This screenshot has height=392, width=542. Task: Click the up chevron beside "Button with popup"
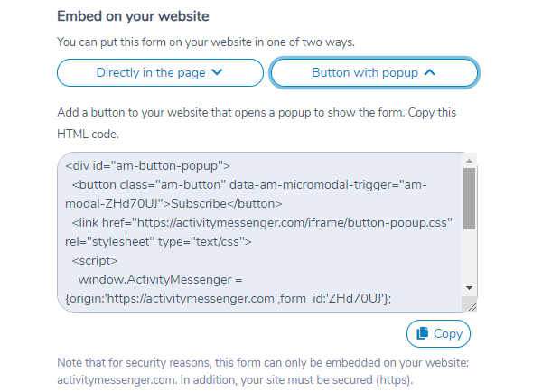coord(430,72)
